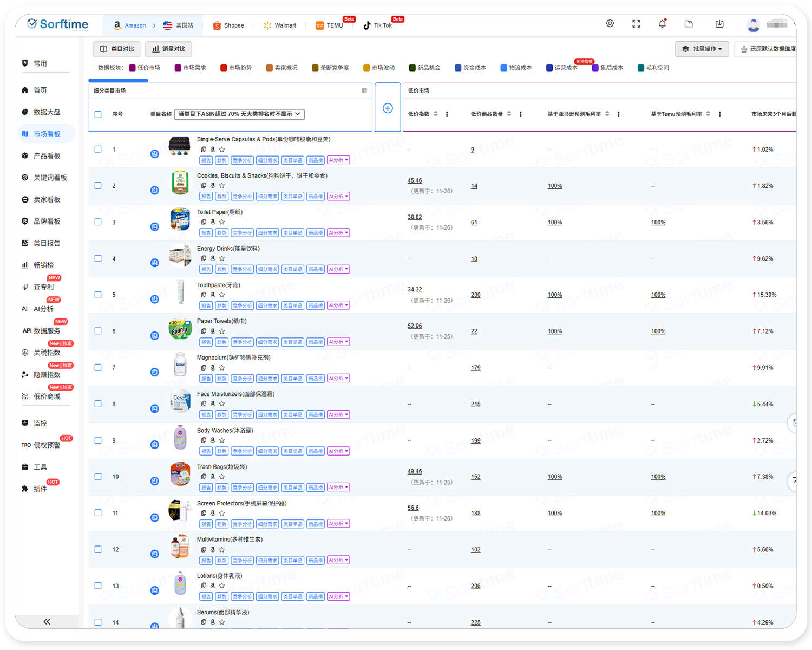Toggle fullscreen mode icon
Viewport: 812px width, 650px height.
(x=636, y=24)
